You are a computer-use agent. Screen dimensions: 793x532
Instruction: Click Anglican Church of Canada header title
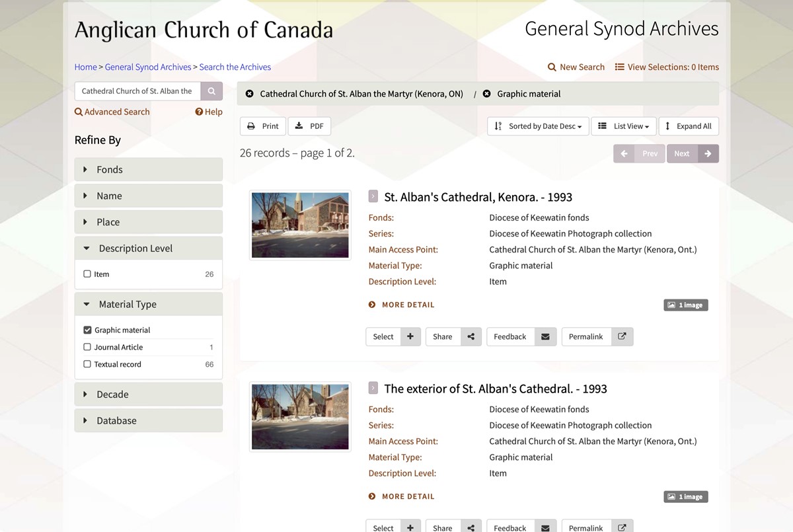204,30
